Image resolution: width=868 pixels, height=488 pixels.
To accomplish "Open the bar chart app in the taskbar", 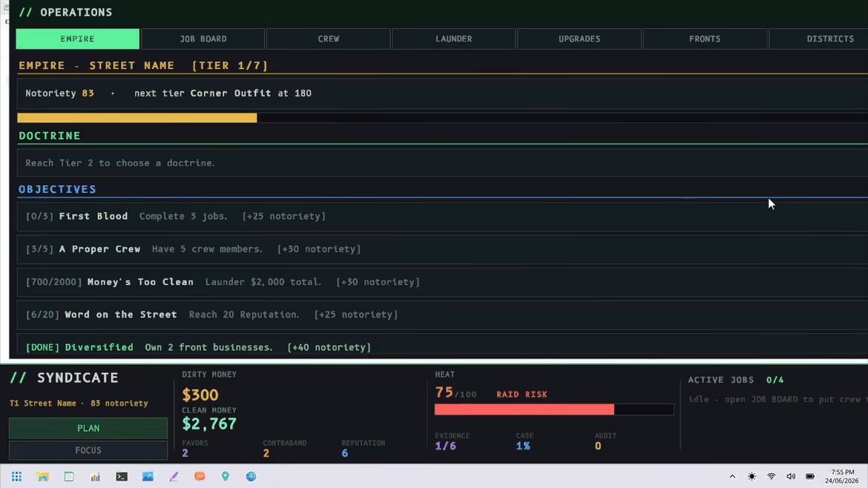I will (x=95, y=476).
